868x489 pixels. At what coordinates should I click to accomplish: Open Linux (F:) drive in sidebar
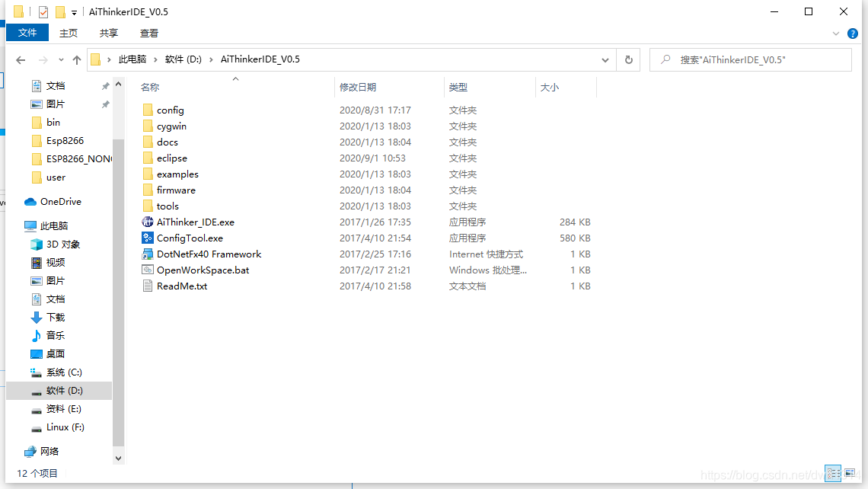pos(58,427)
